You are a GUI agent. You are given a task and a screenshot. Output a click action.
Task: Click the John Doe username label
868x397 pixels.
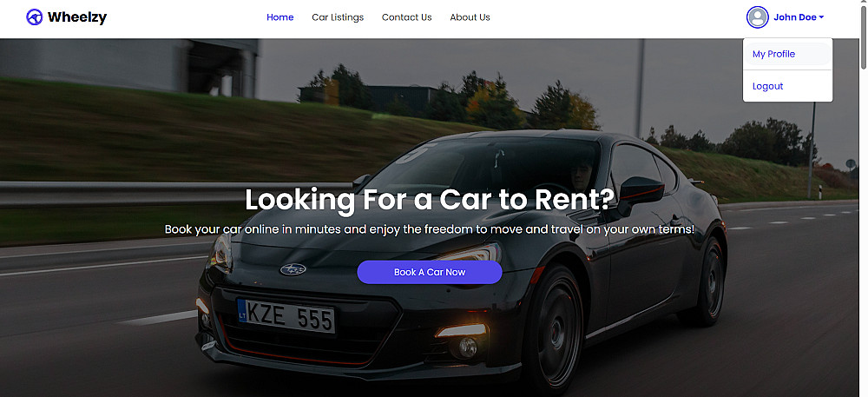point(795,17)
